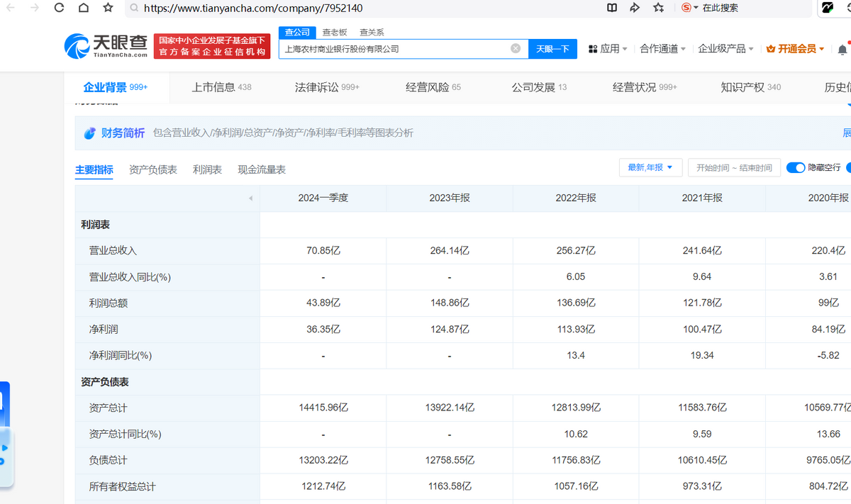This screenshot has height=504, width=851.
Task: Click the 2022年报 column header
Action: click(576, 198)
